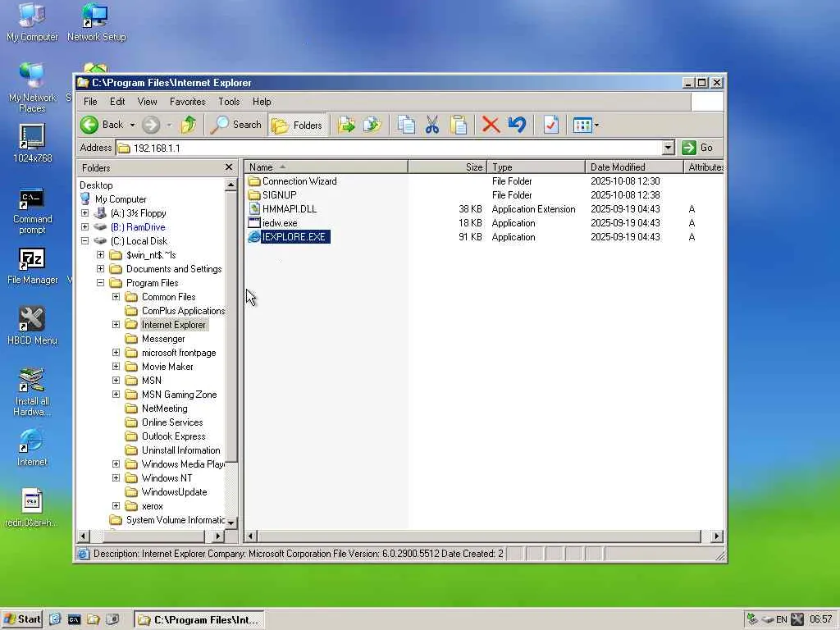This screenshot has width=840, height=630.
Task: Select Outlook Express folder in tree
Action: [173, 436]
